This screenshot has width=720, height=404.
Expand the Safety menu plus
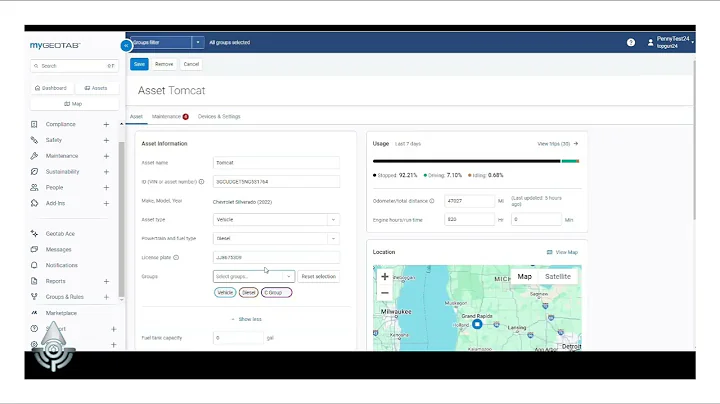point(106,140)
